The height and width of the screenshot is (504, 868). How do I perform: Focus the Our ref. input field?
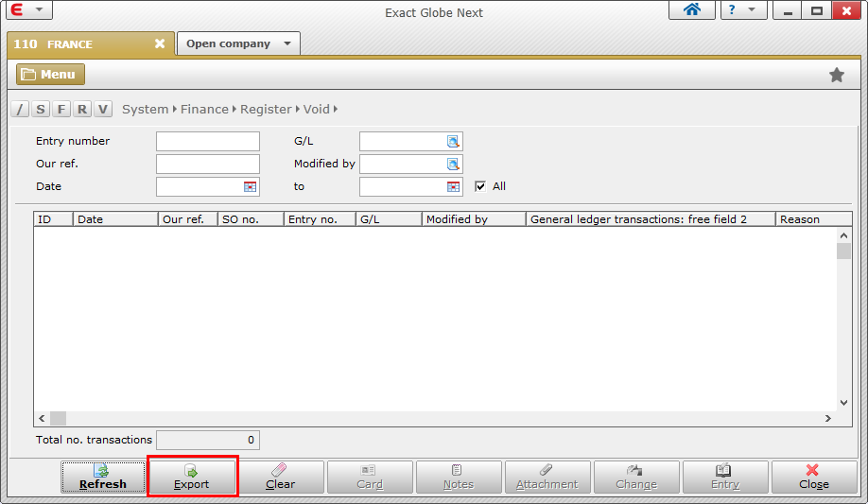(208, 164)
